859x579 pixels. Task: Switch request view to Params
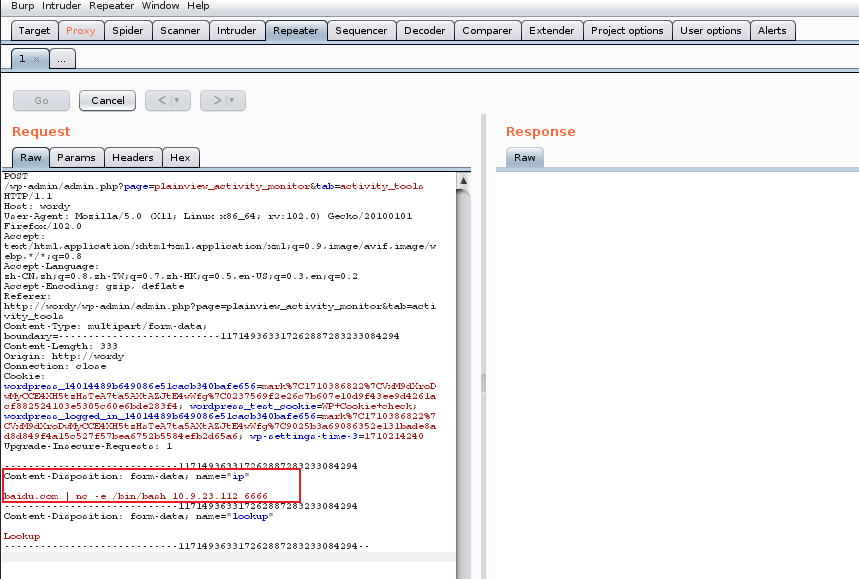pos(76,158)
